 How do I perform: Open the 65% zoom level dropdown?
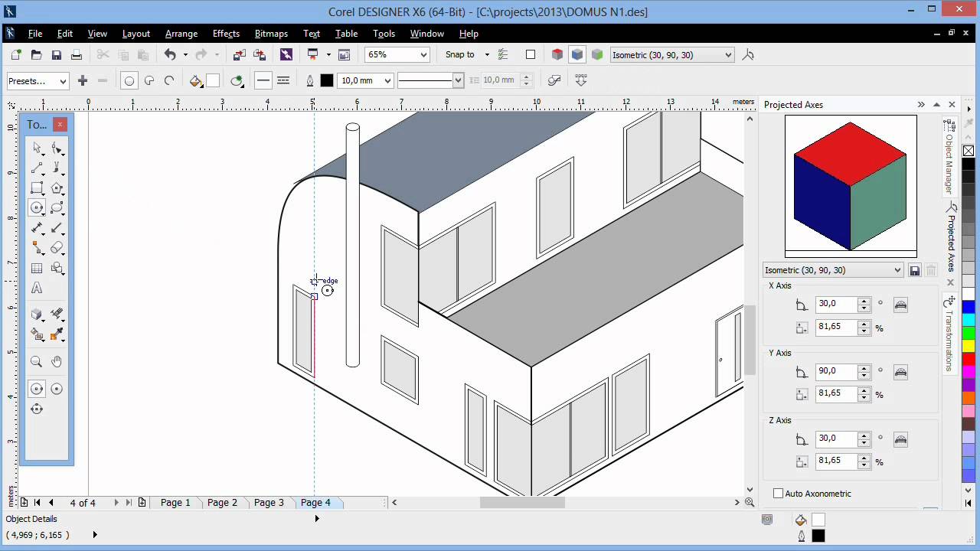[x=423, y=54]
